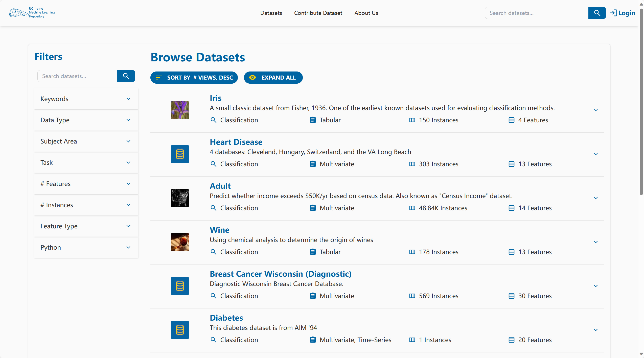The image size is (644, 358).
Task: Focus the Filters search datasets input
Action: pyautogui.click(x=77, y=76)
